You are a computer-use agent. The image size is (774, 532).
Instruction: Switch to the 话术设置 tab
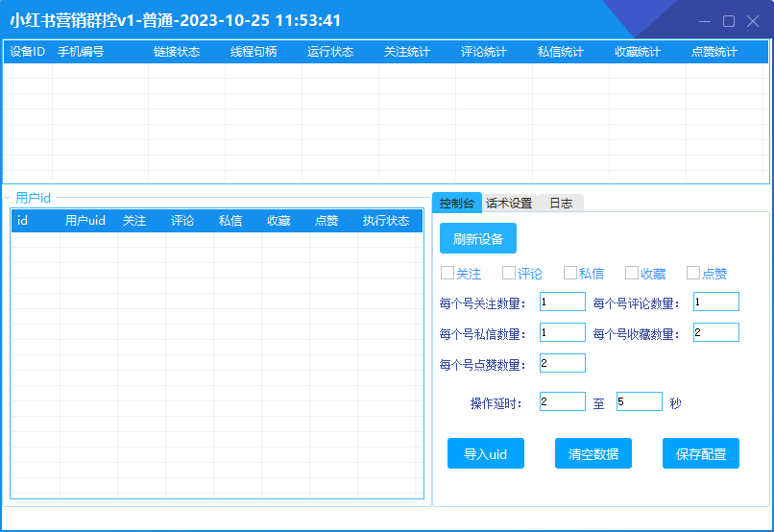coord(508,204)
